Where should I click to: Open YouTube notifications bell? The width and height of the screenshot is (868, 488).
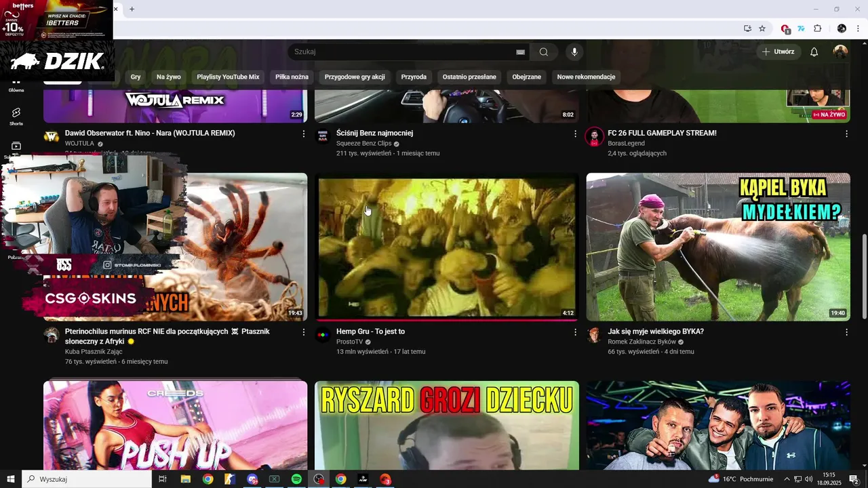pos(814,52)
